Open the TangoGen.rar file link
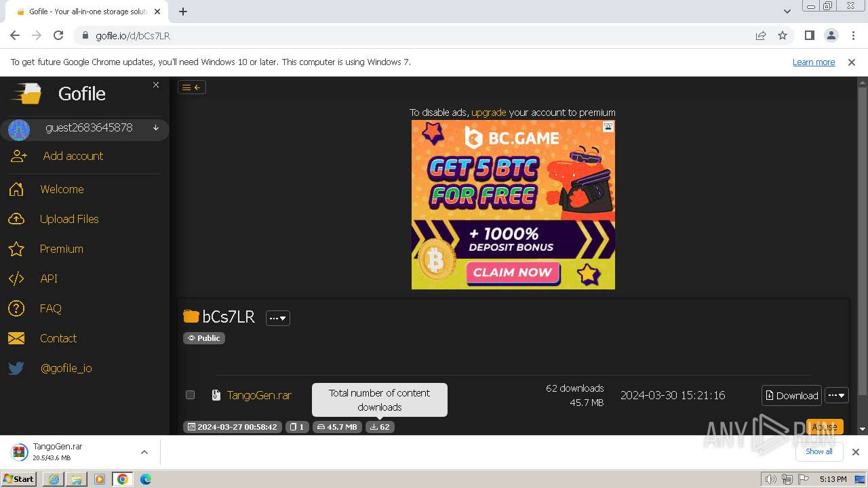The height and width of the screenshot is (488, 868). [259, 395]
